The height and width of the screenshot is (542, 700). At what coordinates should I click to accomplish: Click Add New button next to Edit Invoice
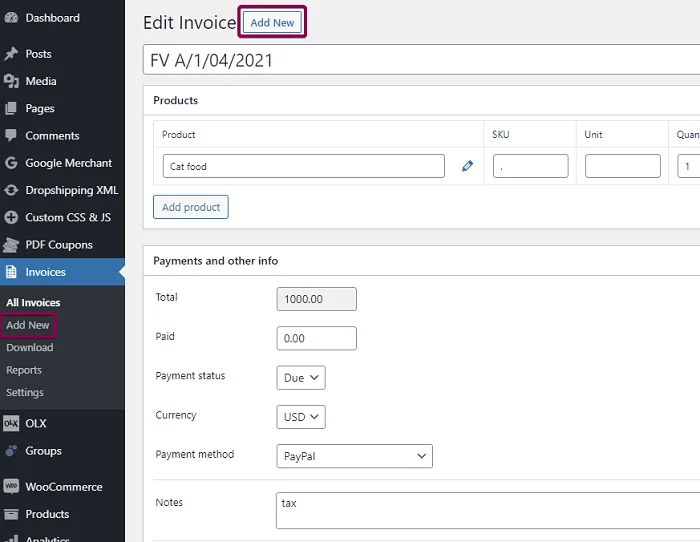click(272, 22)
